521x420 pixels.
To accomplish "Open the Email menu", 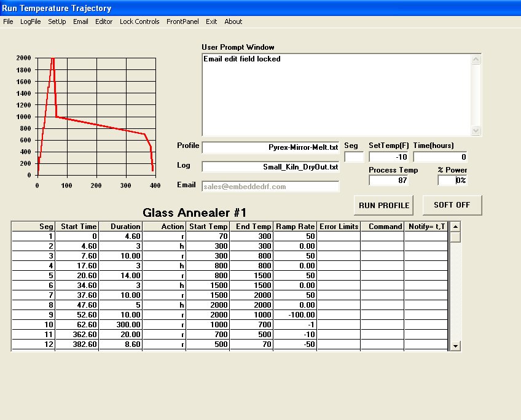I will pyautogui.click(x=80, y=21).
